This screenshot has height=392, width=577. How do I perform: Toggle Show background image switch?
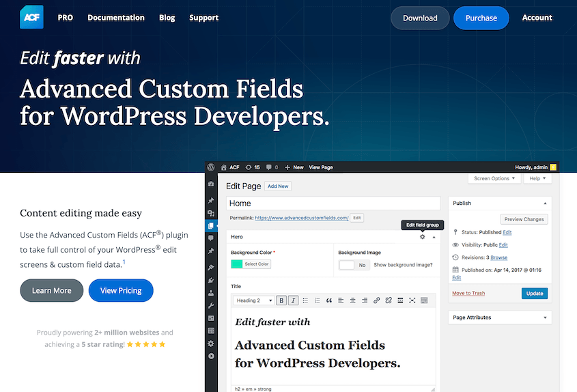[354, 265]
